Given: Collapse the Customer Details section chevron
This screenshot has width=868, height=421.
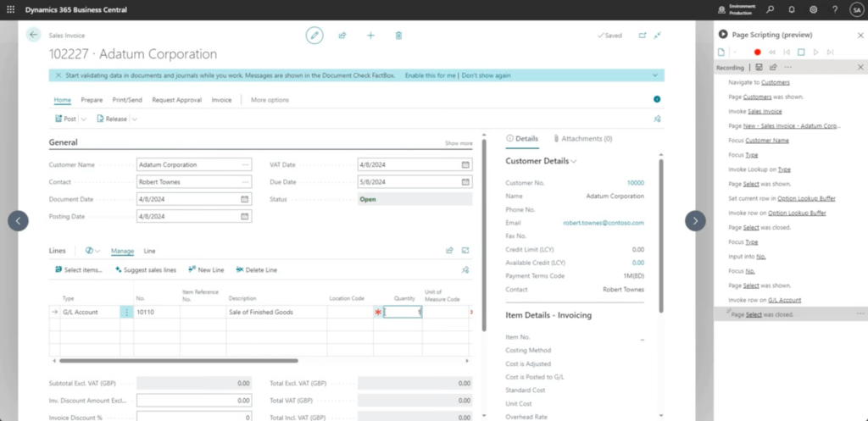Looking at the screenshot, I should click(x=575, y=161).
